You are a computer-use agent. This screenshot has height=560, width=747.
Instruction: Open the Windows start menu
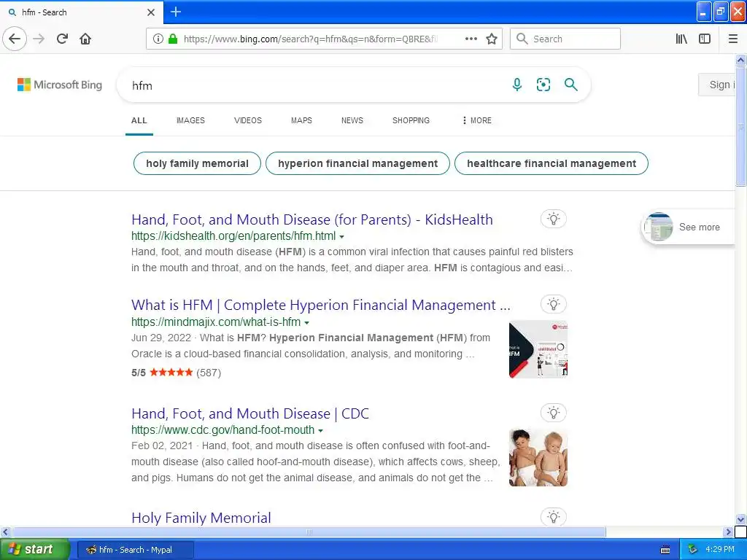click(34, 550)
